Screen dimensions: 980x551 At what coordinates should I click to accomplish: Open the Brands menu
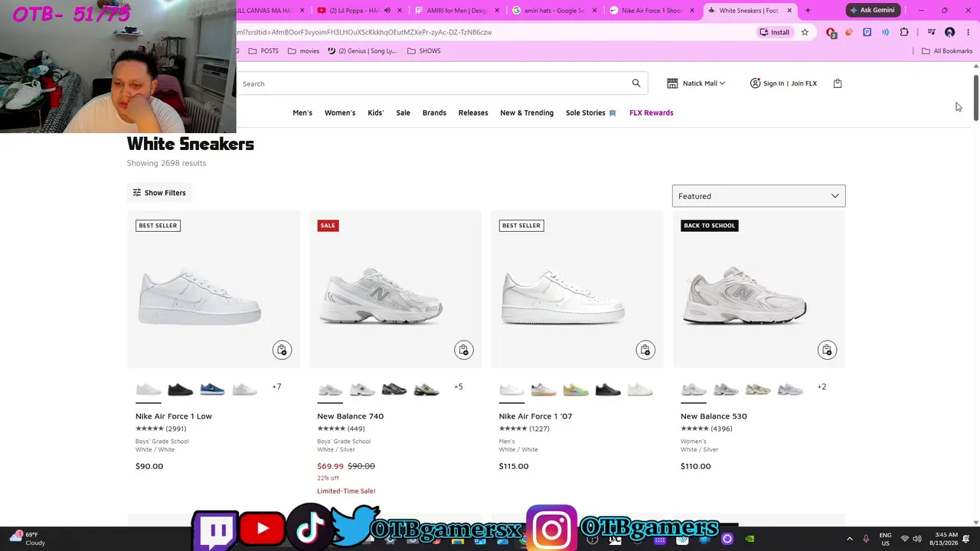click(x=434, y=112)
